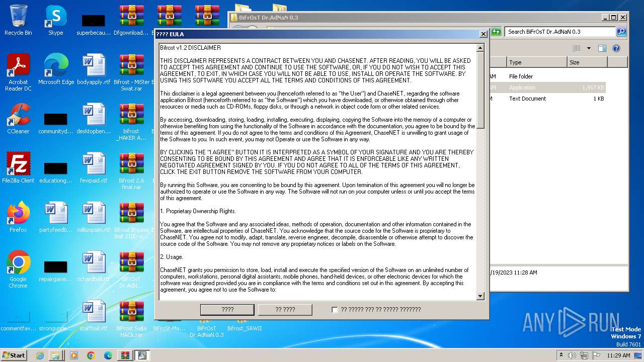Open the Recycle Bin desktop icon
The height and width of the screenshot is (362, 644).
(x=18, y=20)
